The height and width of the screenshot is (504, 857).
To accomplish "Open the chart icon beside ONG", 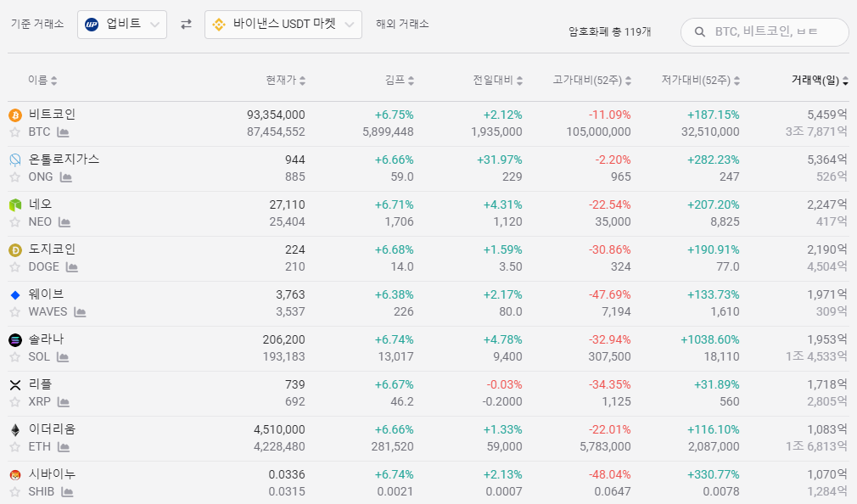I will click(x=66, y=177).
